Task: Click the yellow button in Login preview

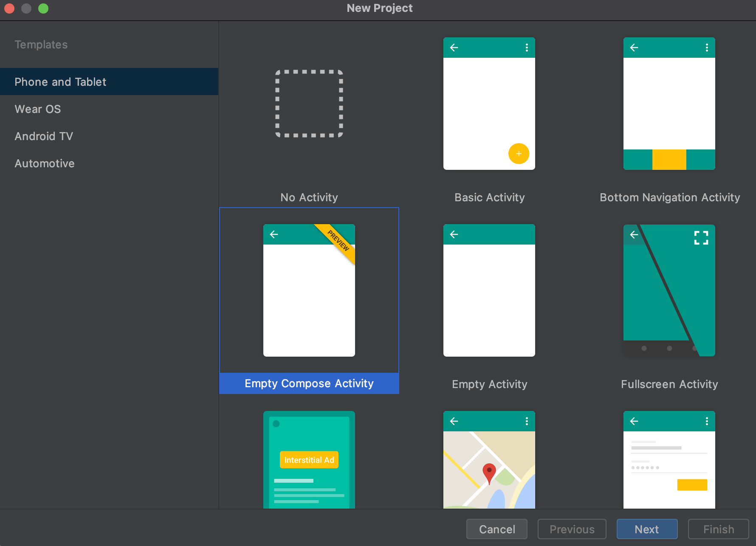Action: (692, 485)
